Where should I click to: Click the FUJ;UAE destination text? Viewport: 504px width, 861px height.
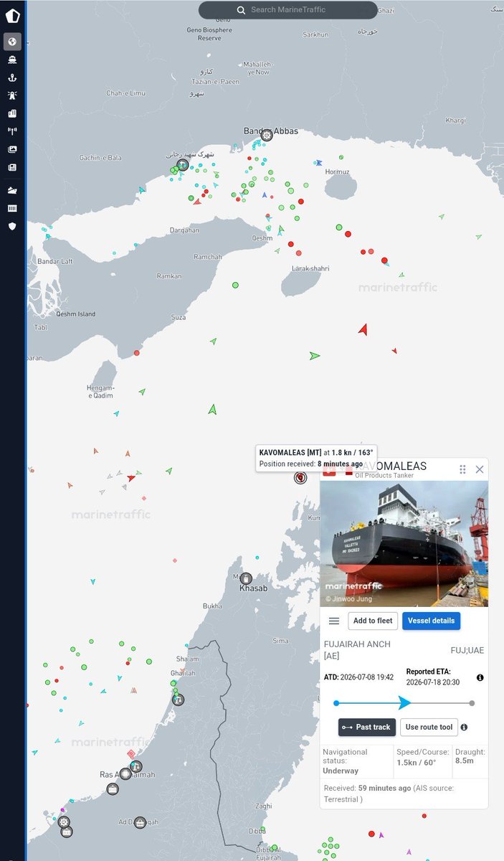click(x=467, y=650)
